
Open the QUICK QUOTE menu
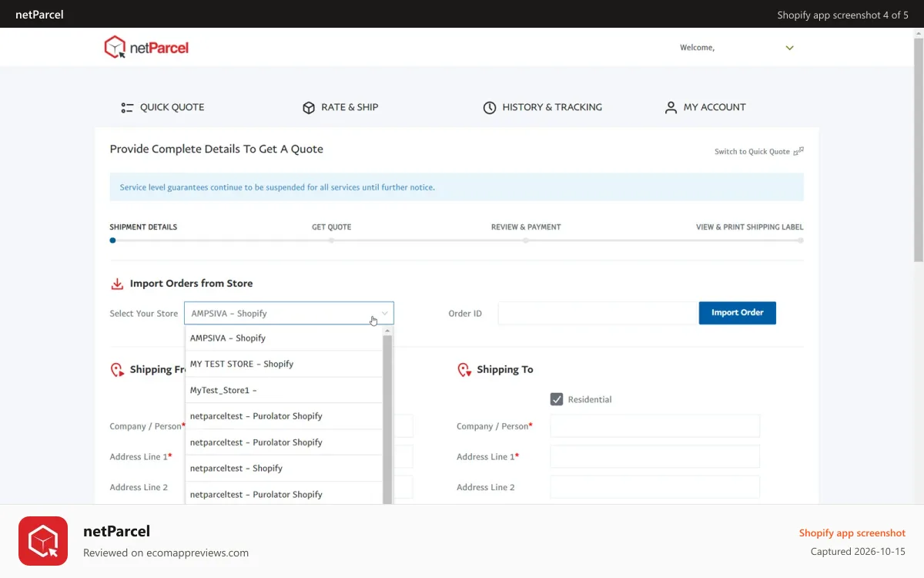162,107
